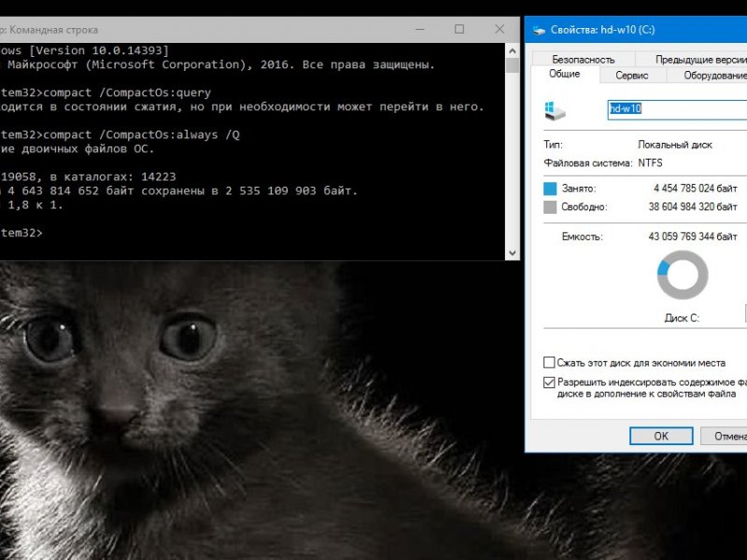This screenshot has width=747, height=560.
Task: Click the Свойства: hd-w10 (C:) title text
Action: [602, 30]
